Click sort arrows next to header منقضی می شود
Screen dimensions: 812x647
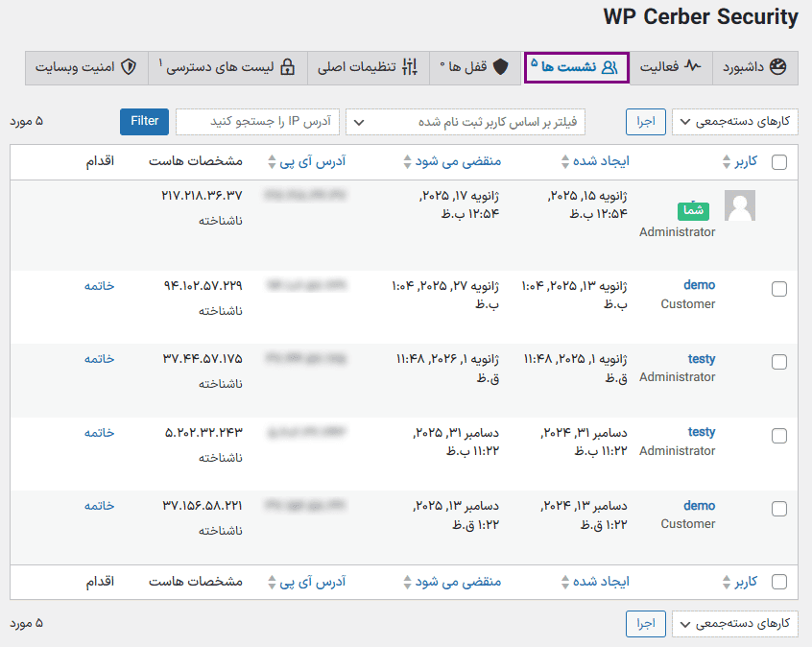pos(407,161)
